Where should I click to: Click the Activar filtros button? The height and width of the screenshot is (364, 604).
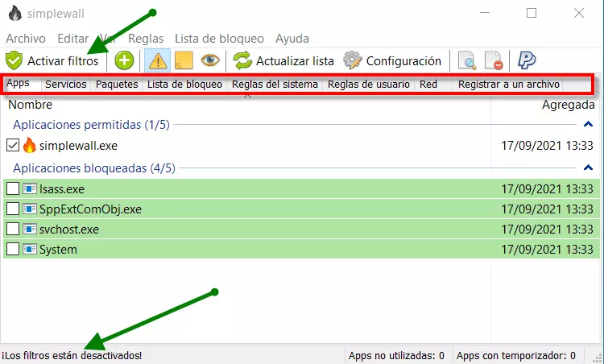click(x=53, y=60)
